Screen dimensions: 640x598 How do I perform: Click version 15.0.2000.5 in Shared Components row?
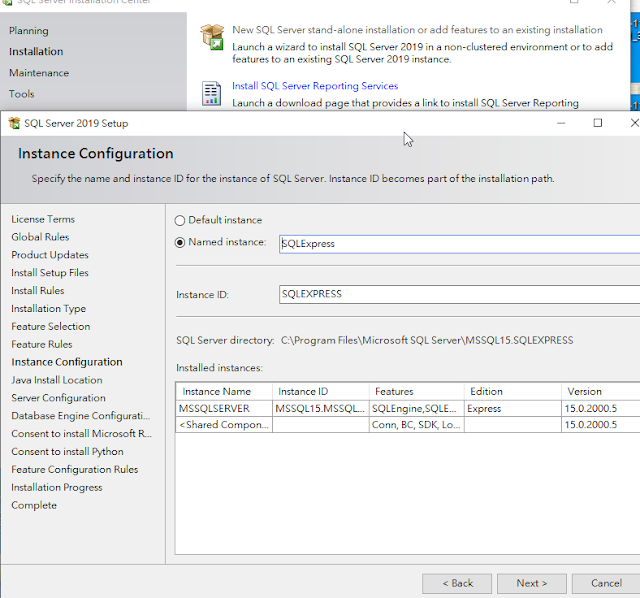[601, 425]
